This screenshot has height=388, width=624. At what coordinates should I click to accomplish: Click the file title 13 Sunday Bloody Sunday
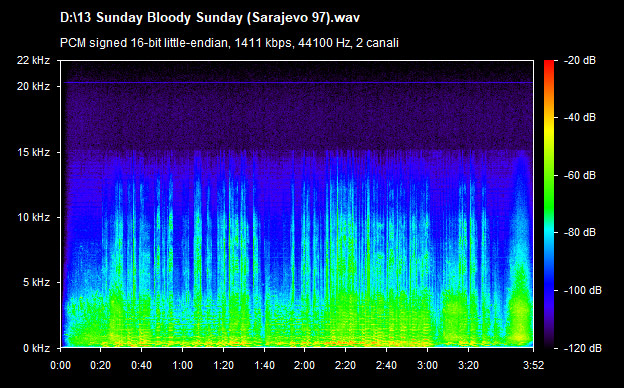pos(210,18)
